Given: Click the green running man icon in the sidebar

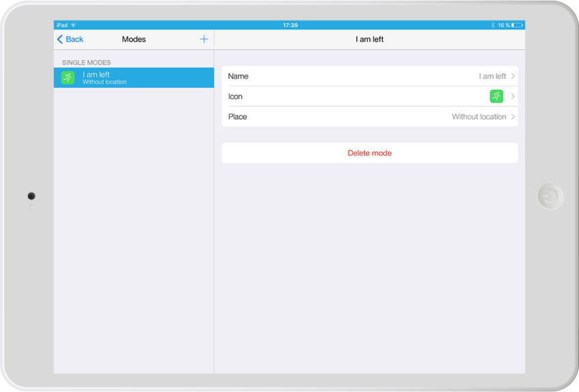Looking at the screenshot, I should pyautogui.click(x=67, y=78).
